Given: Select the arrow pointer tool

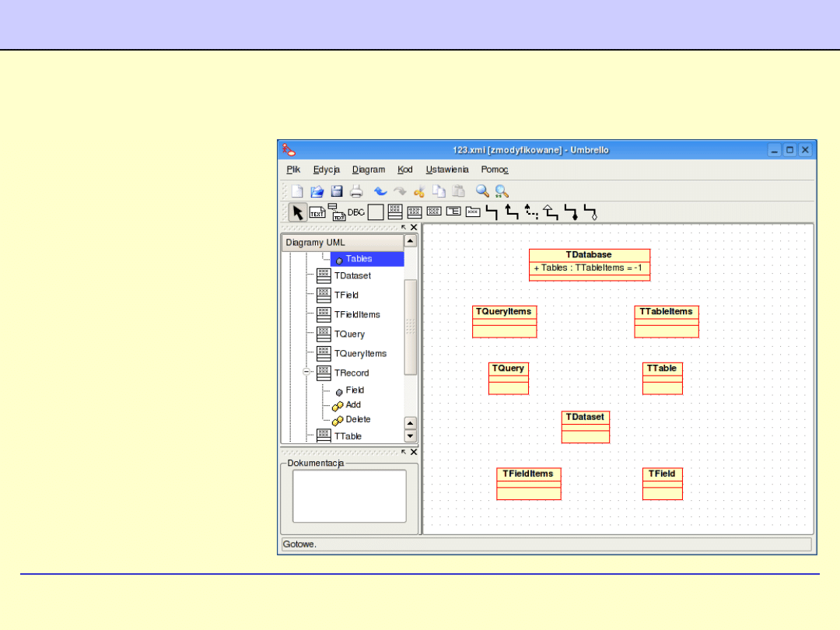Looking at the screenshot, I should 297,212.
